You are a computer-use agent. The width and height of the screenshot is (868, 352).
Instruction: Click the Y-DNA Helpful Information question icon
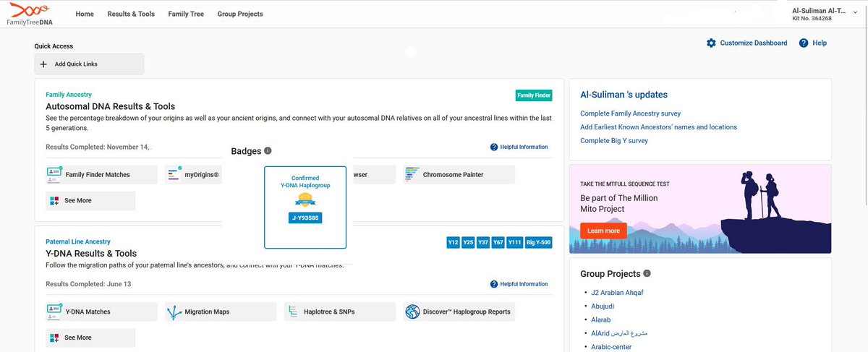pos(494,284)
